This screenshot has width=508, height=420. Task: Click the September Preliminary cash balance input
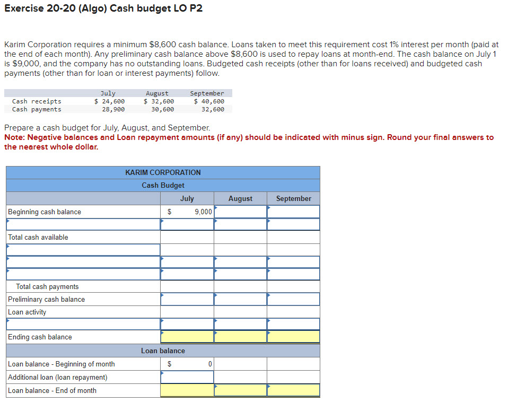pyautogui.click(x=293, y=299)
